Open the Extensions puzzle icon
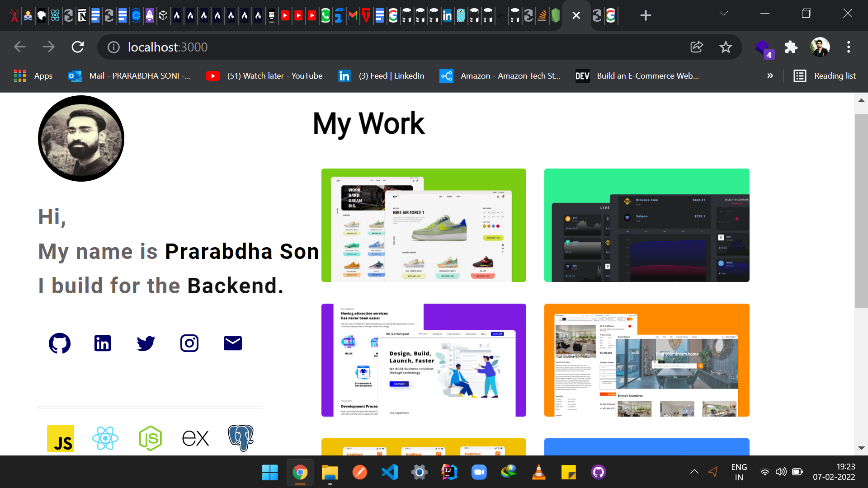 (791, 47)
